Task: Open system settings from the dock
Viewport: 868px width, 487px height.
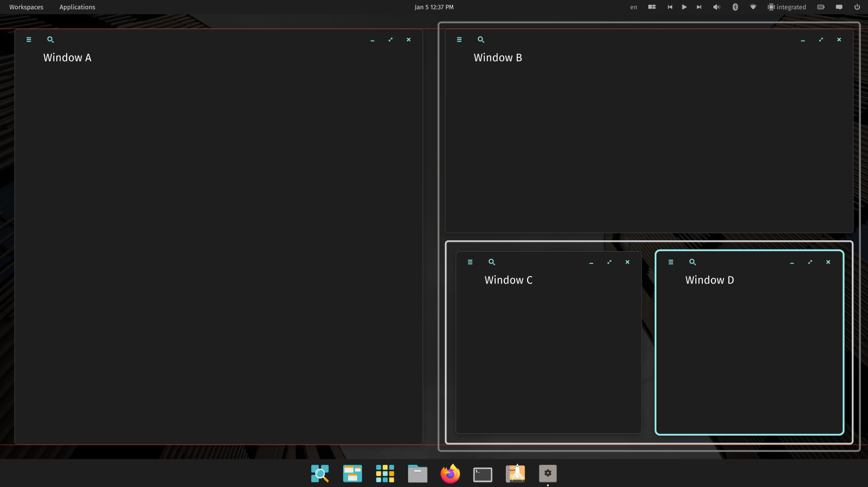Action: click(548, 473)
